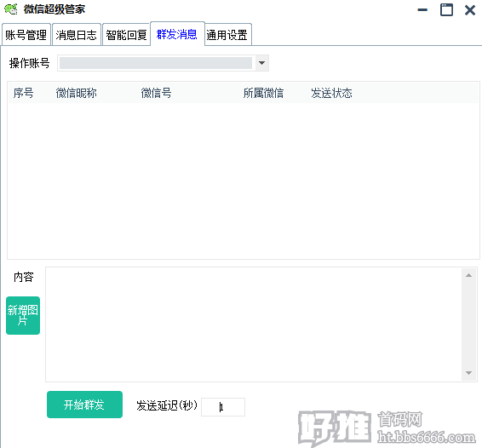The height and width of the screenshot is (448, 482).
Task: Click the 操作账号 combo box field
Action: 163,63
